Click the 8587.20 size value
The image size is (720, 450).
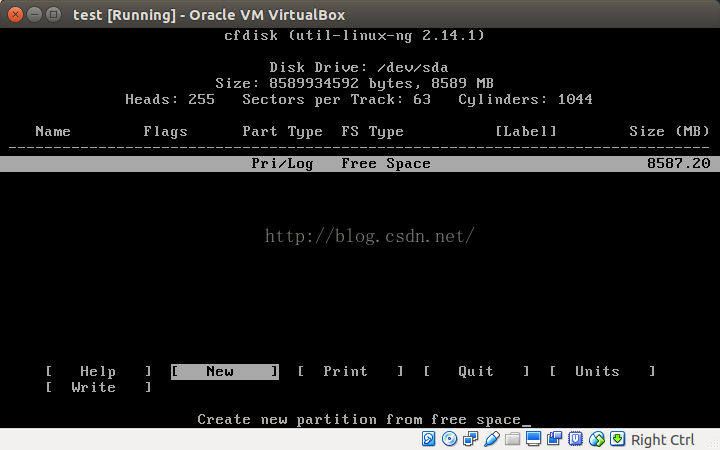(x=679, y=163)
